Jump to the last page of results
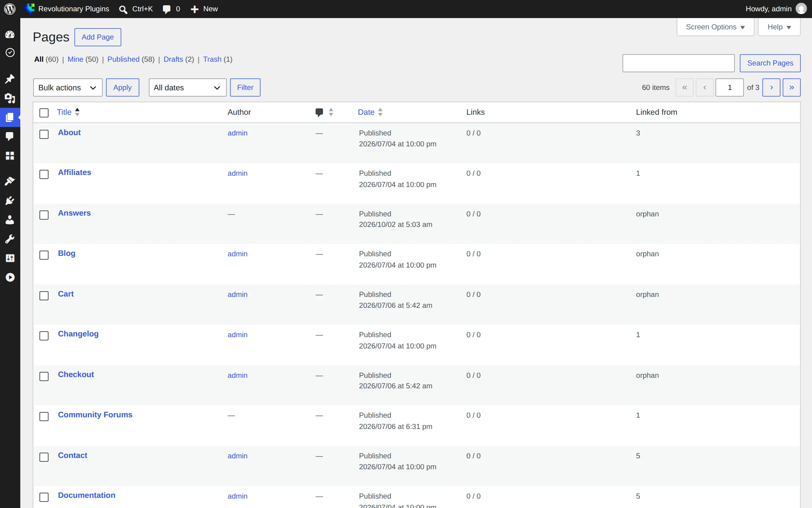This screenshot has height=508, width=812. (792, 88)
